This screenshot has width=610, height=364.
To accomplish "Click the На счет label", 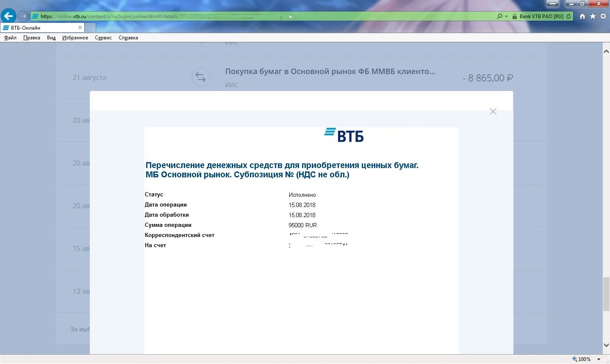I will (x=155, y=245).
